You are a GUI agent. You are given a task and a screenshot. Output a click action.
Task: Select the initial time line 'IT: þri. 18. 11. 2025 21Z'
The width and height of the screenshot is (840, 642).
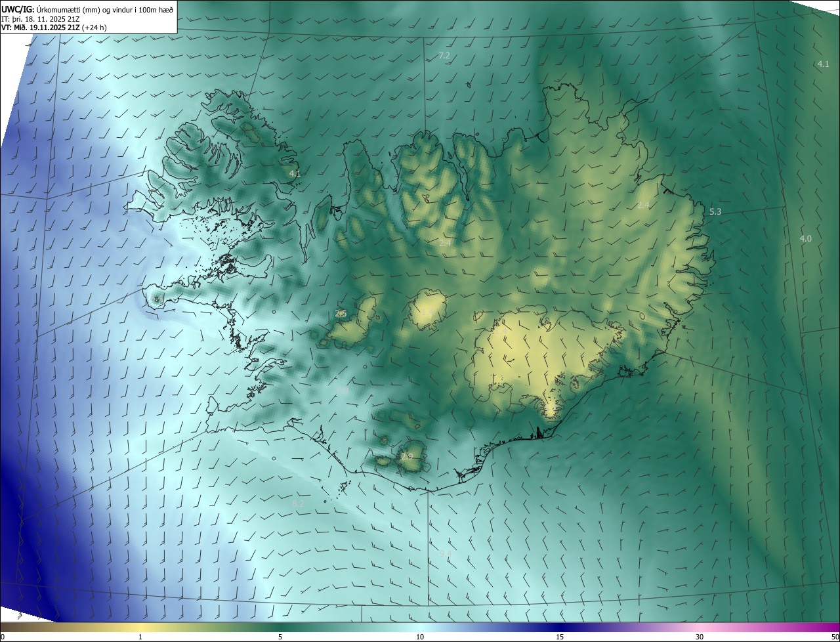tap(41, 19)
